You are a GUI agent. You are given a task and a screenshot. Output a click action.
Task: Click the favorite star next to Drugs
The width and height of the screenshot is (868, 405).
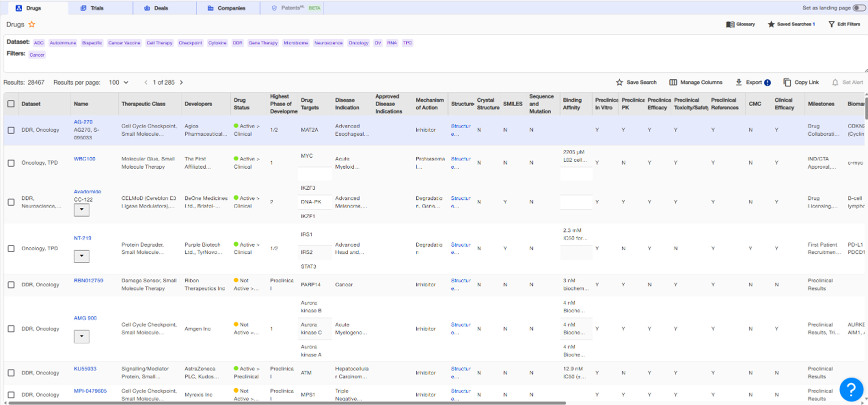(x=32, y=24)
